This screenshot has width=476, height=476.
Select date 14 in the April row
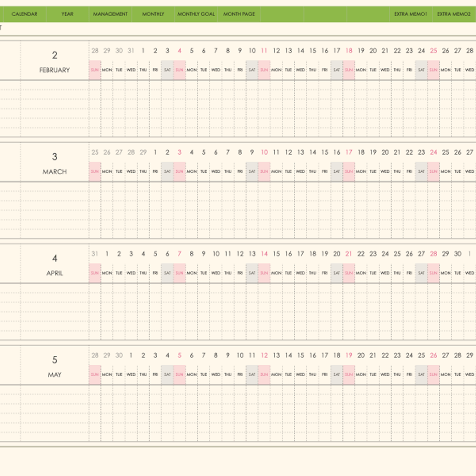264,254
